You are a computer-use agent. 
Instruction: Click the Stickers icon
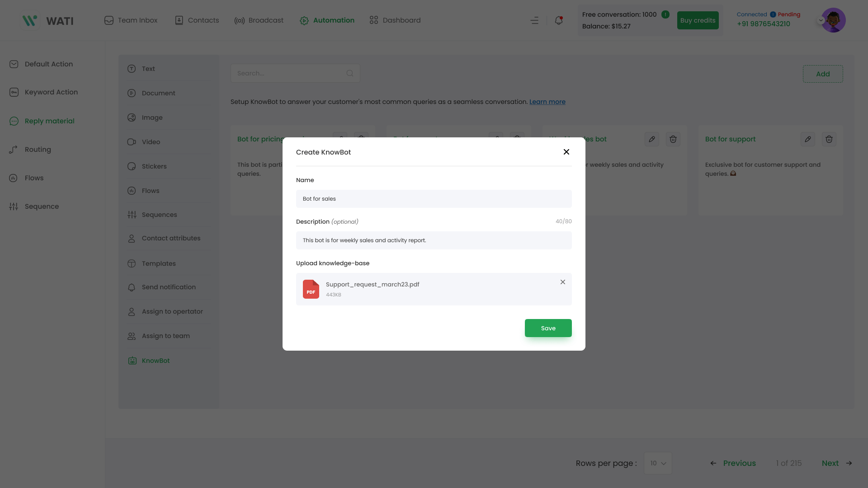click(132, 166)
